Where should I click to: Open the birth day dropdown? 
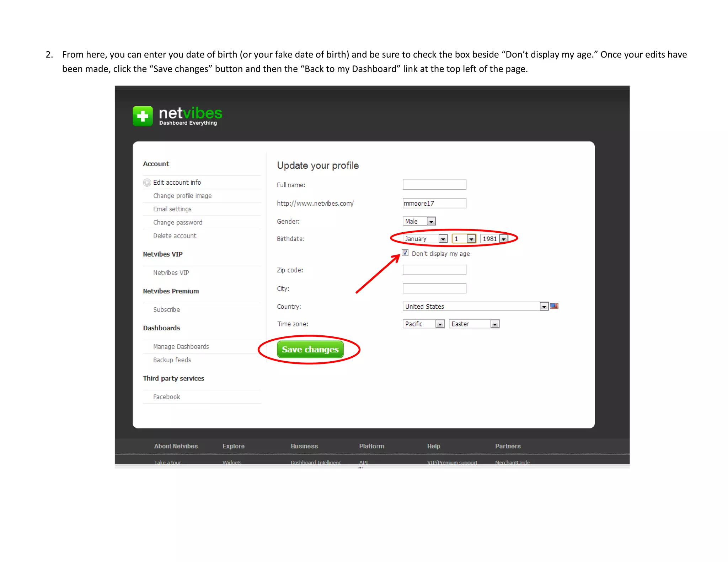point(464,239)
